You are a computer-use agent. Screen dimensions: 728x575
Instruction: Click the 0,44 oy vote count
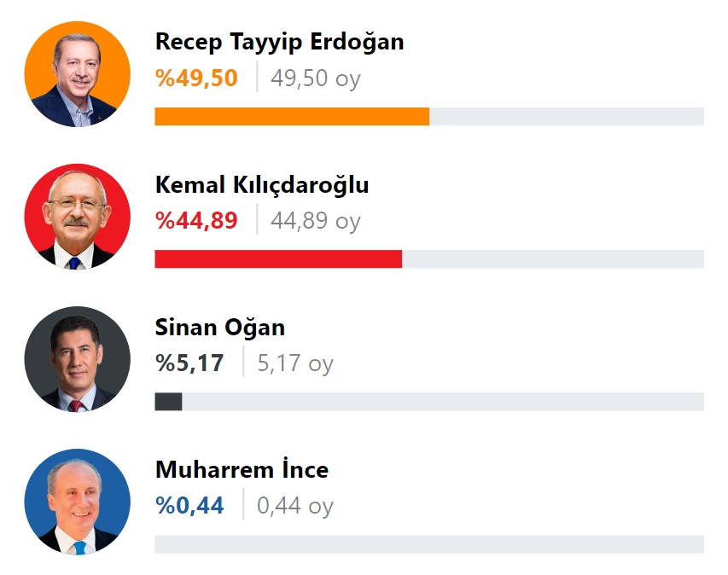pyautogui.click(x=295, y=505)
